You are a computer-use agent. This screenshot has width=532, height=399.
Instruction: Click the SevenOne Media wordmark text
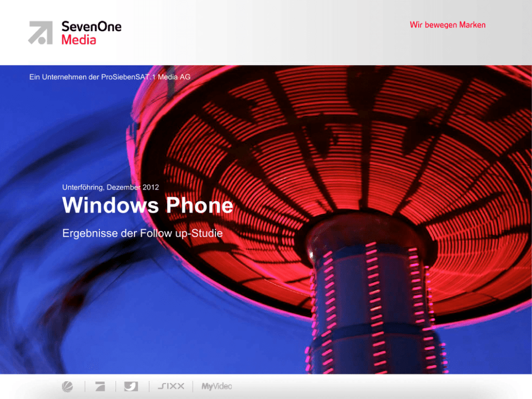point(91,33)
